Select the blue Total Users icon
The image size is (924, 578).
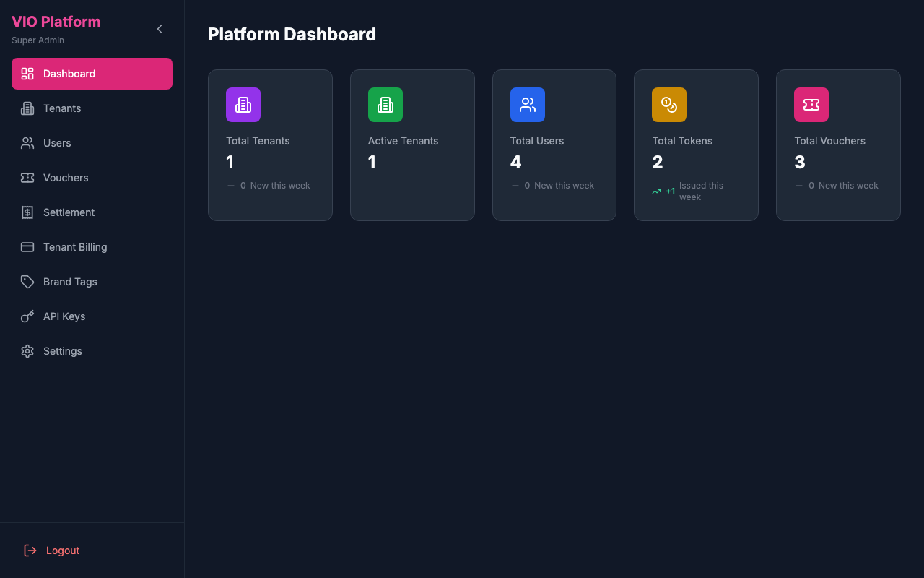[x=528, y=105]
